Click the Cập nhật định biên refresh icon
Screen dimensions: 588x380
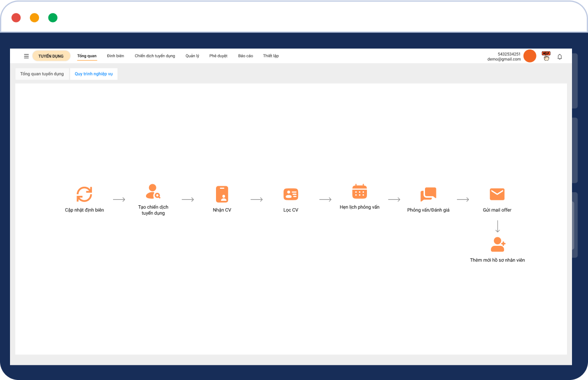(84, 194)
